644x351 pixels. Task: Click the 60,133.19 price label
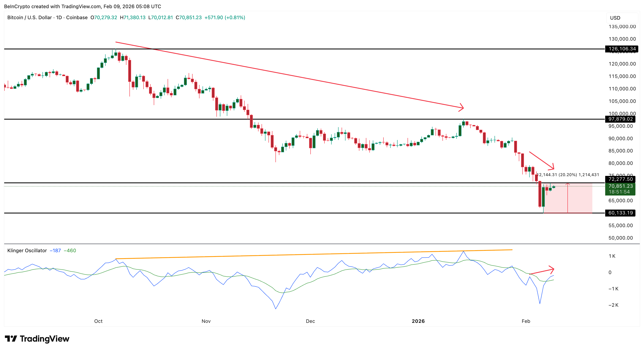(620, 213)
